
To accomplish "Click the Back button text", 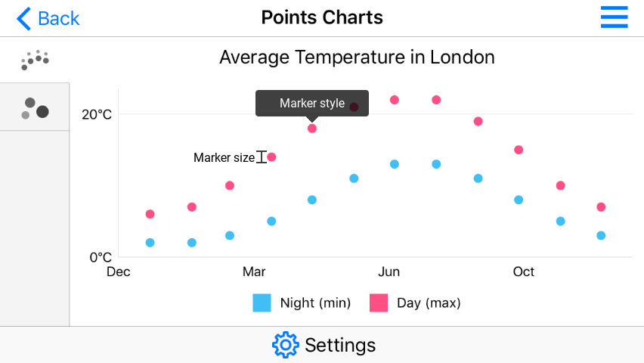I will (58, 18).
